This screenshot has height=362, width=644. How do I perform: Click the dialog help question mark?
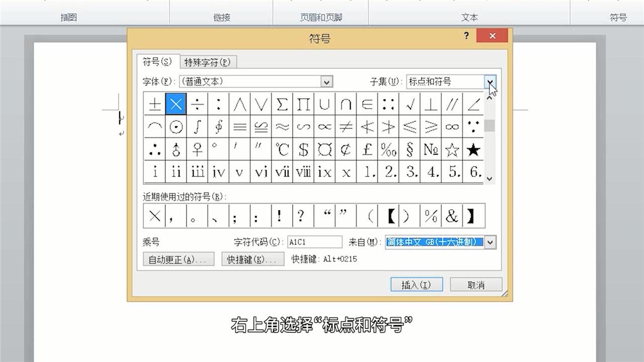(x=466, y=36)
